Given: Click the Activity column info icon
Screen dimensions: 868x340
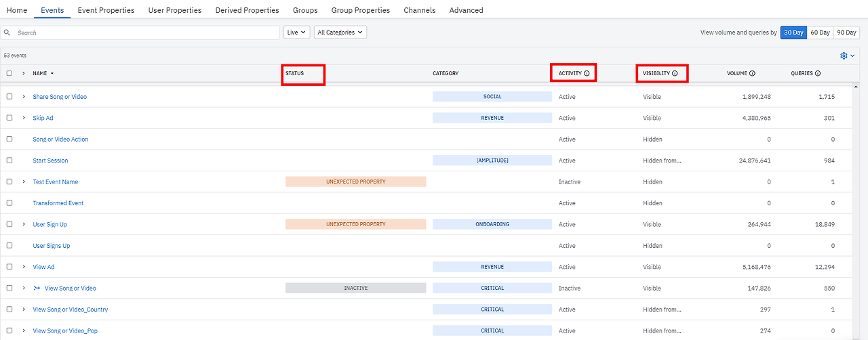Looking at the screenshot, I should (587, 73).
